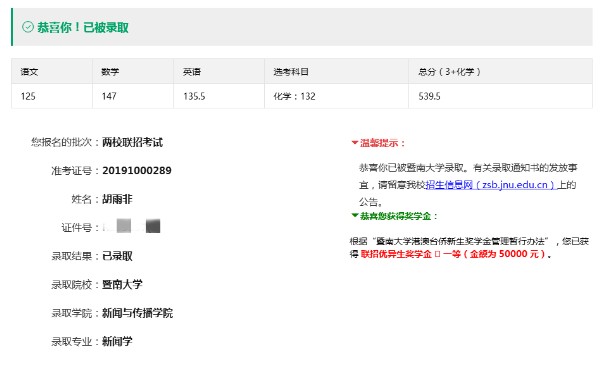
Task: Click the 恭喜你！已被录取 banner text
Action: tap(83, 28)
